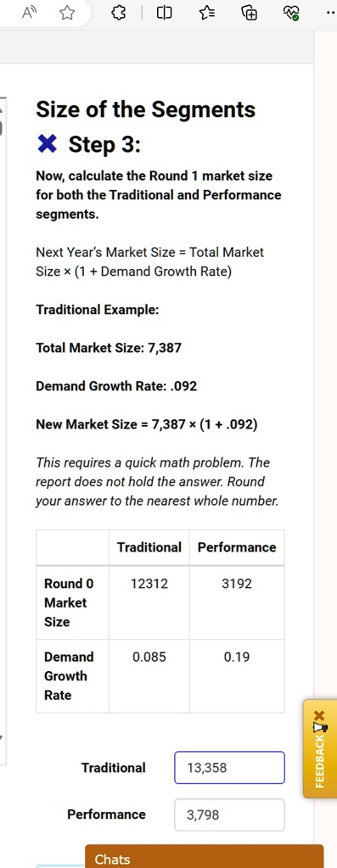This screenshot has height=868, width=337.
Task: Click the Read aloud icon
Action: (29, 14)
